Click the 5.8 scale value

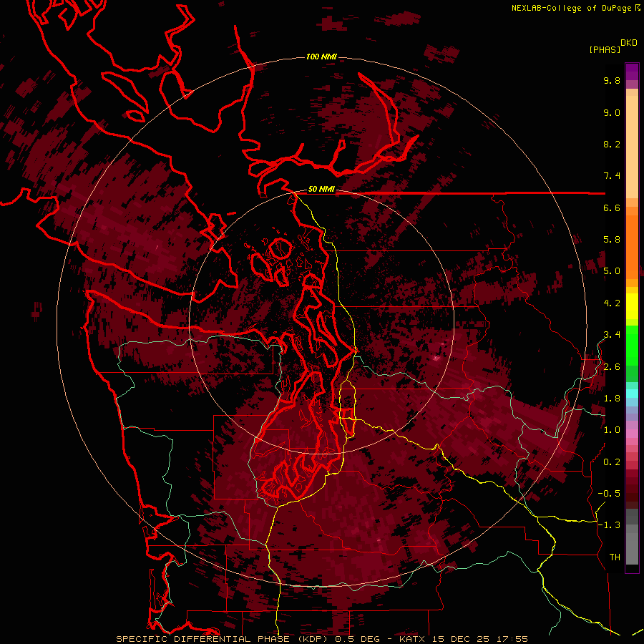[x=612, y=240]
